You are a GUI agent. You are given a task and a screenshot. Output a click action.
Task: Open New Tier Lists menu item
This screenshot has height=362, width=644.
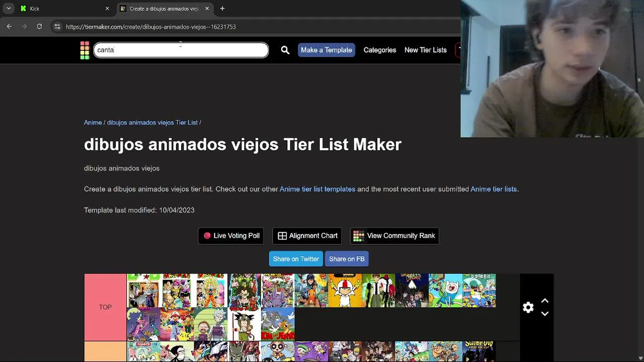(426, 50)
